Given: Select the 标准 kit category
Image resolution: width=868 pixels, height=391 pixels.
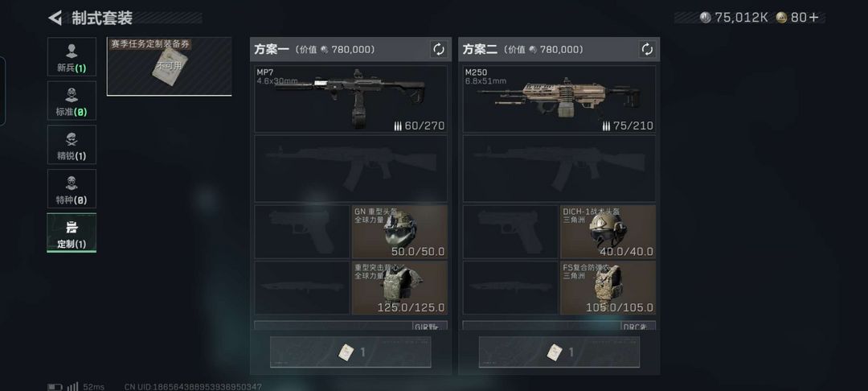Looking at the screenshot, I should (72, 101).
